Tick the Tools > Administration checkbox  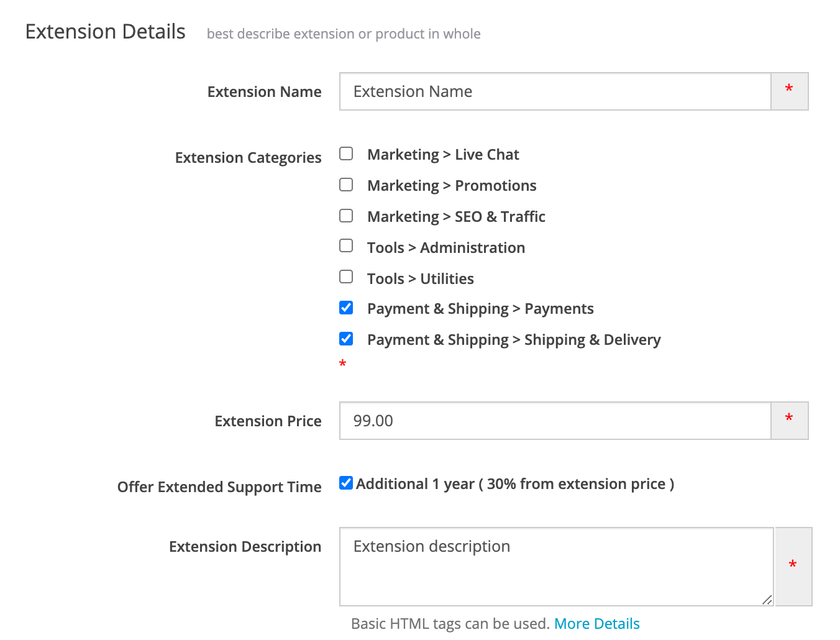pyautogui.click(x=346, y=245)
